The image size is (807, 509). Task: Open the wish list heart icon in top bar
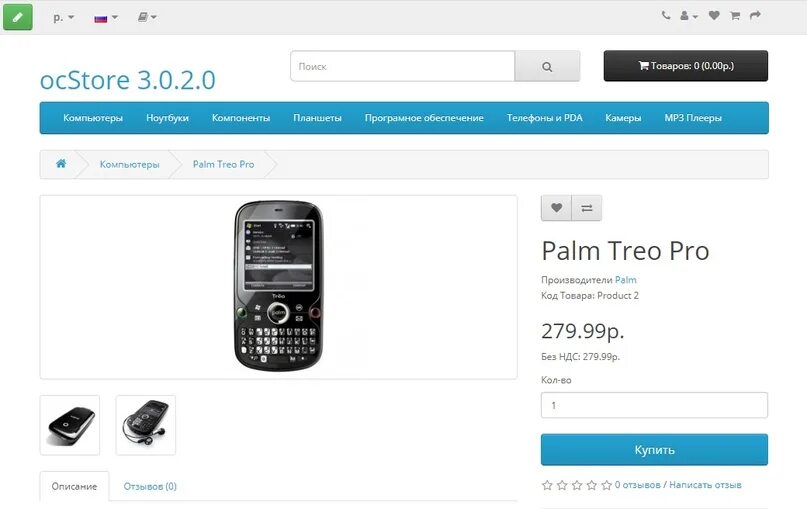(x=714, y=15)
